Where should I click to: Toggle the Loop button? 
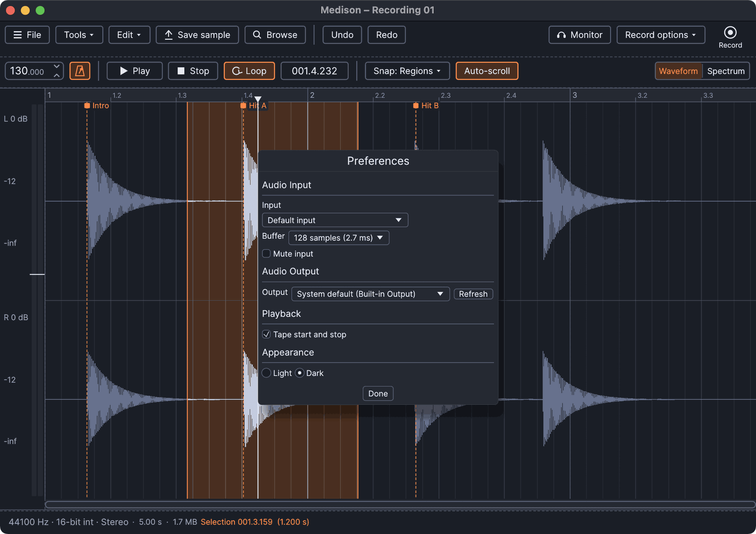249,71
